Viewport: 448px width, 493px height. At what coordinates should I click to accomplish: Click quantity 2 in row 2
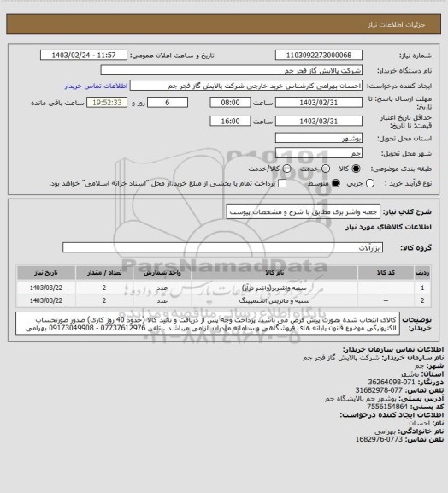[104, 300]
